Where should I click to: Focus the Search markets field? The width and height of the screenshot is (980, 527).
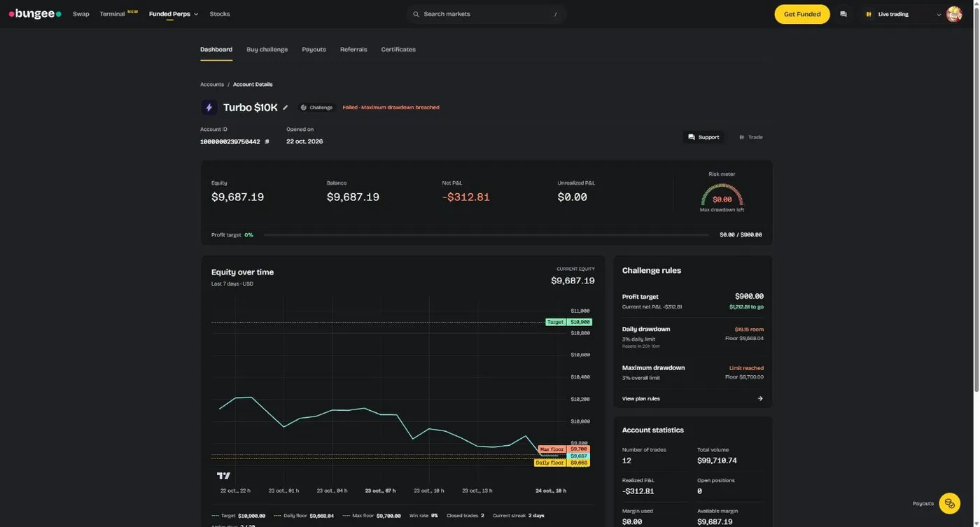coord(486,14)
